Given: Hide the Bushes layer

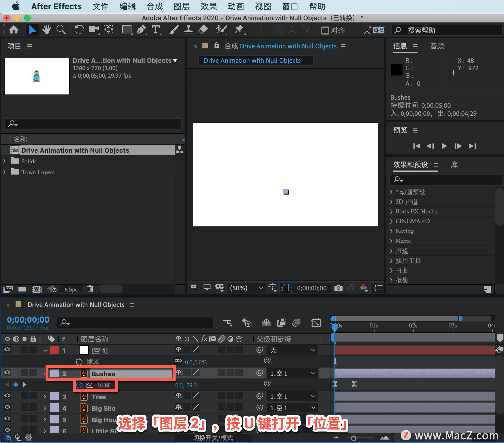Looking at the screenshot, I should (x=7, y=373).
